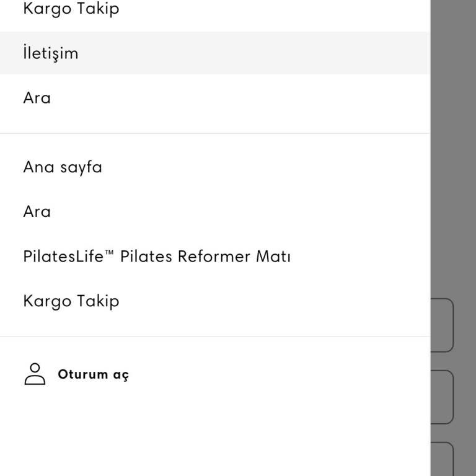Image resolution: width=476 pixels, height=476 pixels.
Task: Click the person icon beside Oturum aç
Action: pyautogui.click(x=35, y=374)
